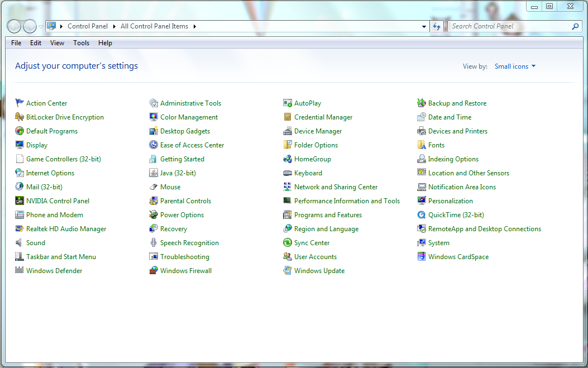The height and width of the screenshot is (368, 588).
Task: Open the View menu
Action: tap(57, 43)
